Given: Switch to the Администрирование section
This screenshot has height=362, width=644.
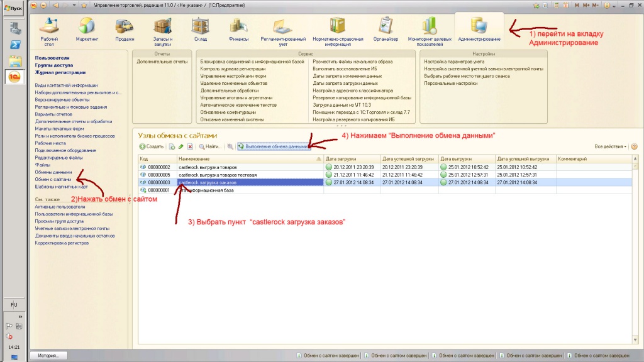Looking at the screenshot, I should 479,30.
